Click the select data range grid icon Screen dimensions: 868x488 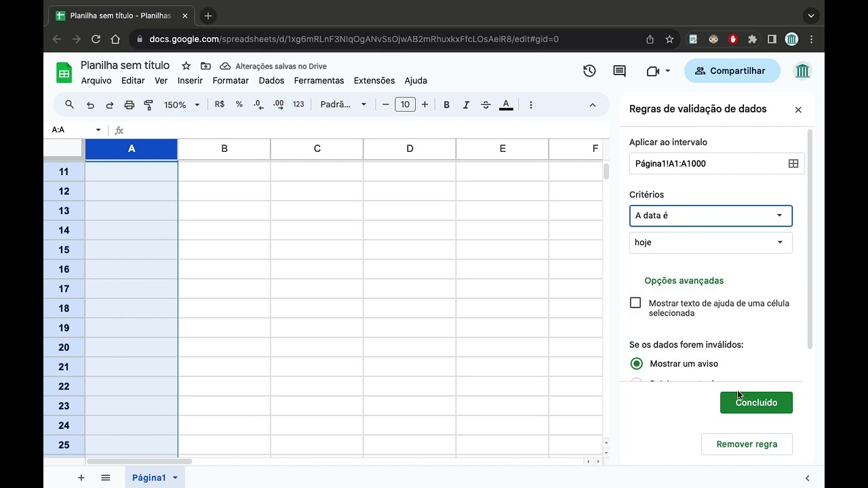(x=793, y=163)
